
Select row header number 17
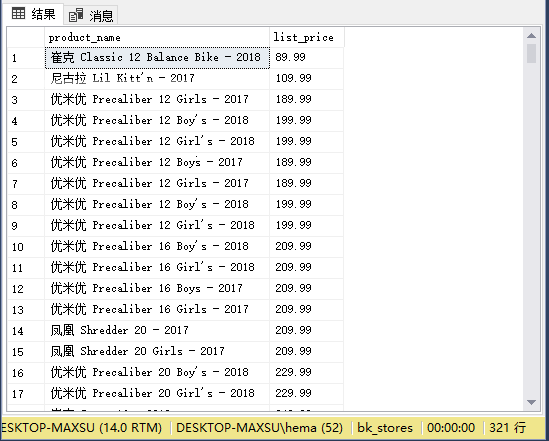pyautogui.click(x=26, y=394)
